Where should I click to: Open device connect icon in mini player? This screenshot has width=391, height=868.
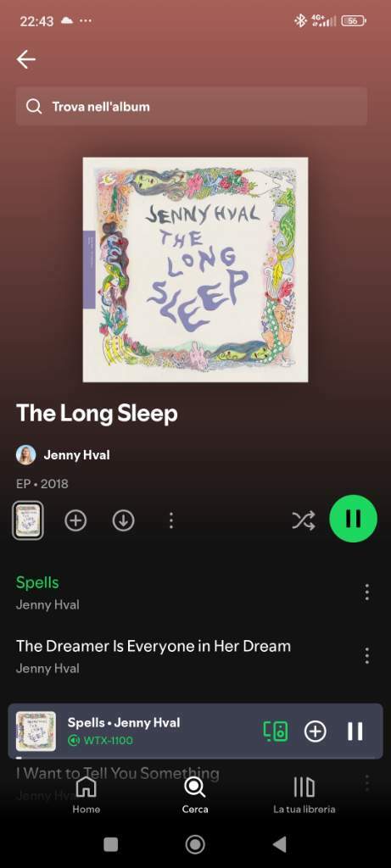(x=276, y=732)
